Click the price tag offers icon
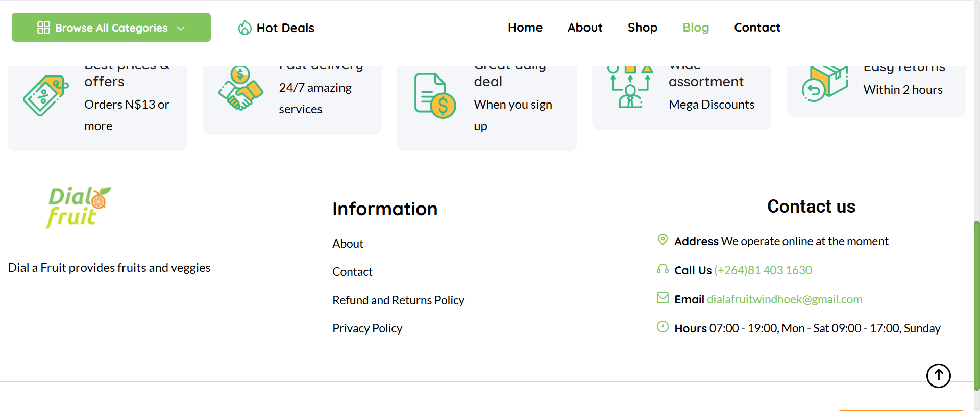The image size is (980, 411). 46,95
